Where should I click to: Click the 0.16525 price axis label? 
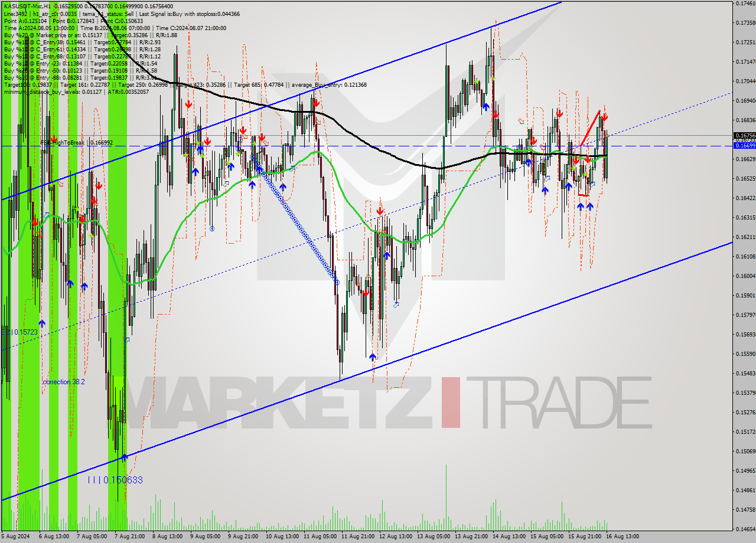pos(745,179)
